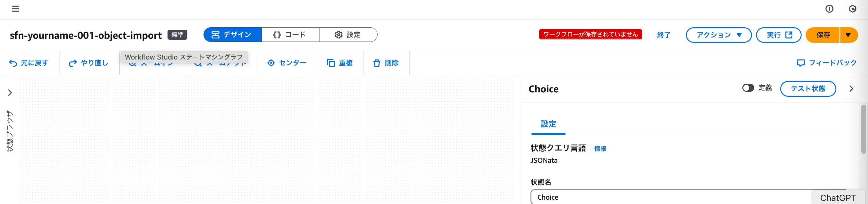Screen dimensions: 868x204
Task: Toggle the 定義 switch
Action: (748, 88)
